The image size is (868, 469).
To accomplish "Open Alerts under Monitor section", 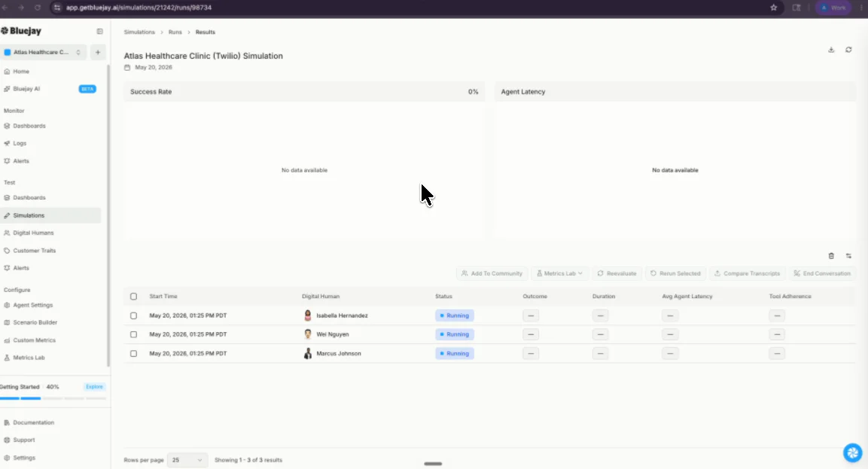I will point(21,161).
